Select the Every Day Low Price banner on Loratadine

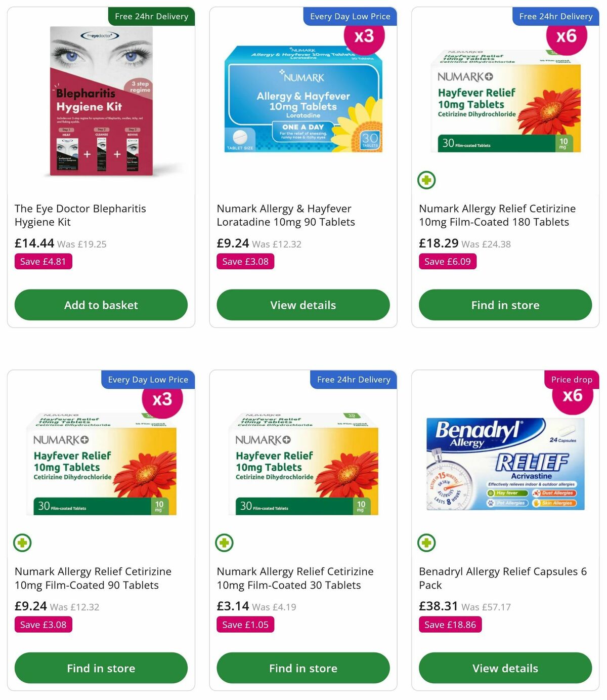[x=350, y=16]
